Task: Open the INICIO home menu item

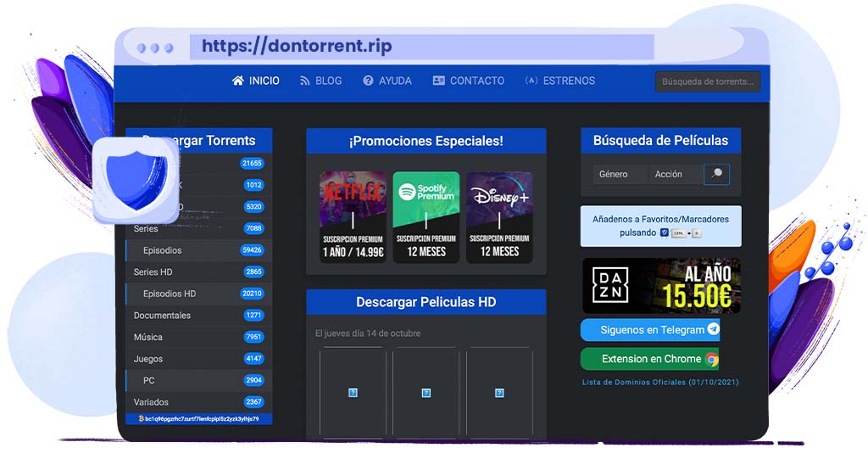Action: [x=256, y=81]
